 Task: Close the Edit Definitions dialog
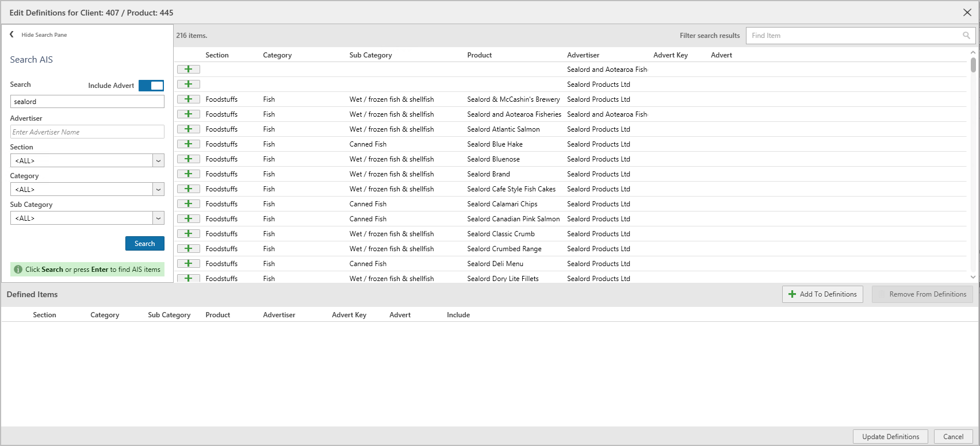click(x=967, y=13)
